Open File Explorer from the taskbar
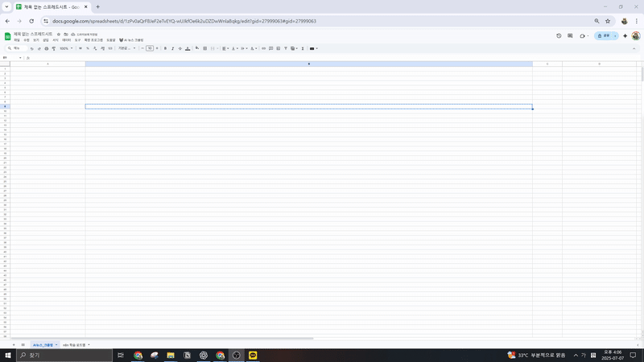 point(171,355)
